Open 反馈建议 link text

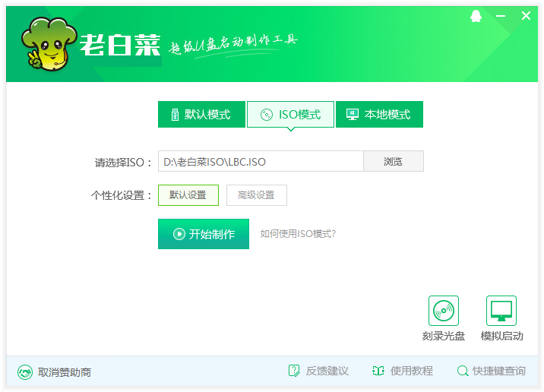tap(327, 371)
